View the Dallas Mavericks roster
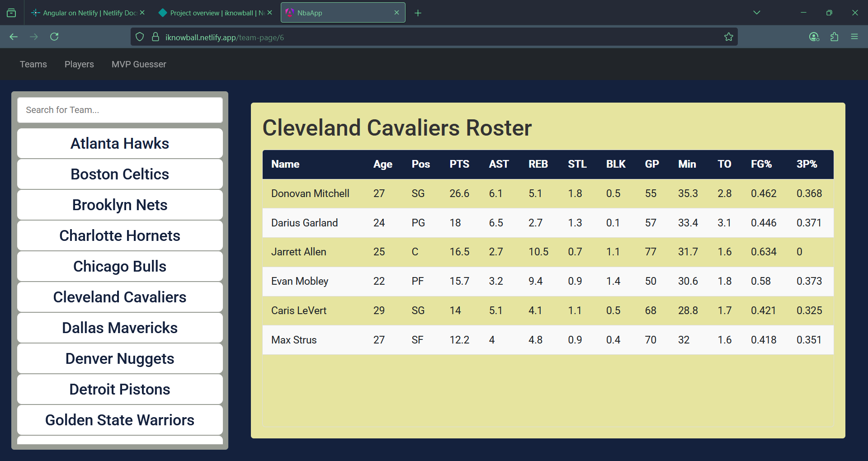Viewport: 868px width, 461px height. tap(119, 328)
